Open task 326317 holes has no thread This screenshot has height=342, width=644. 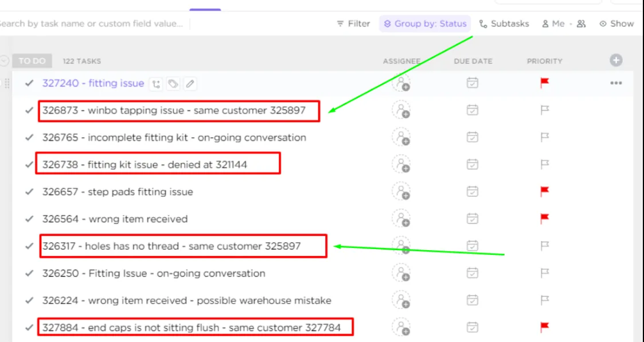tap(171, 246)
